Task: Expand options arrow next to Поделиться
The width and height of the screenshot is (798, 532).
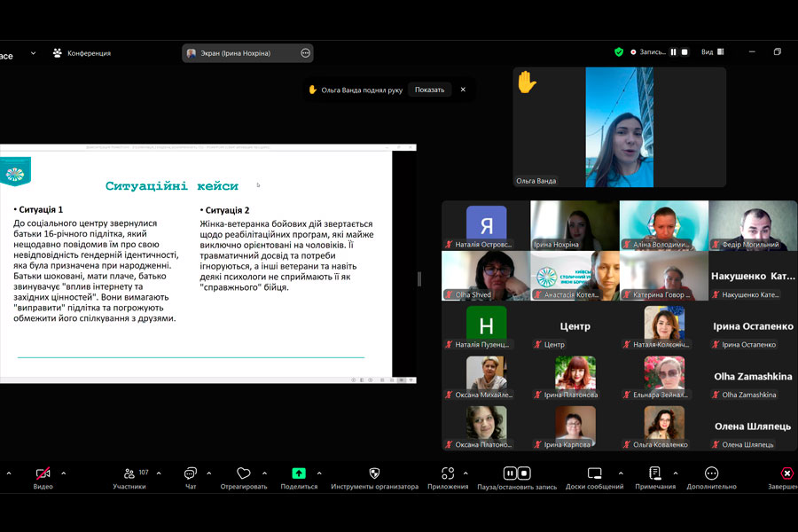Action: point(319,473)
